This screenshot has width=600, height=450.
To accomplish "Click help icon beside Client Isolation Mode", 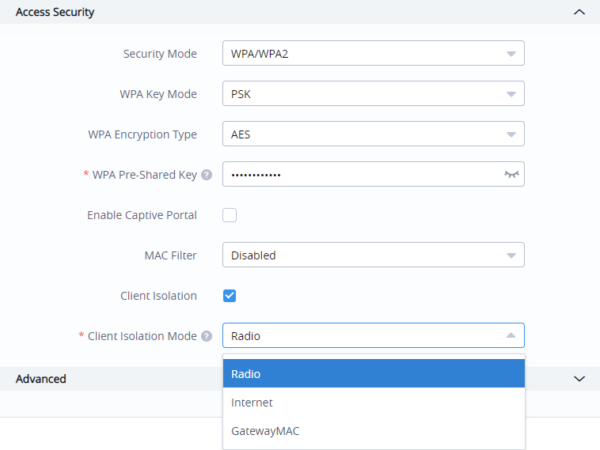I will [x=206, y=336].
